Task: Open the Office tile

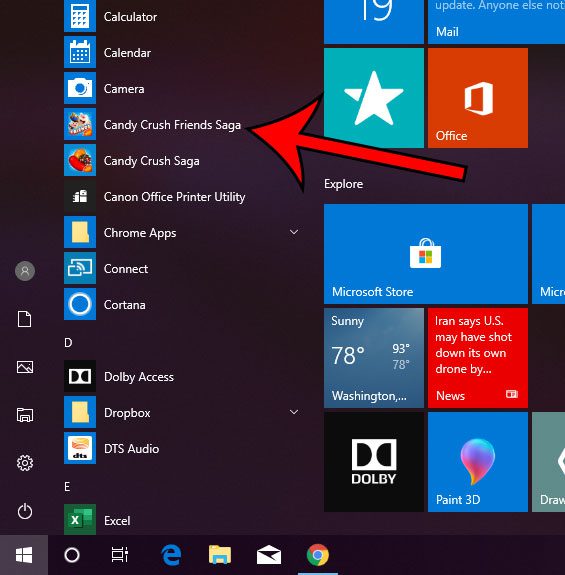Action: [478, 98]
